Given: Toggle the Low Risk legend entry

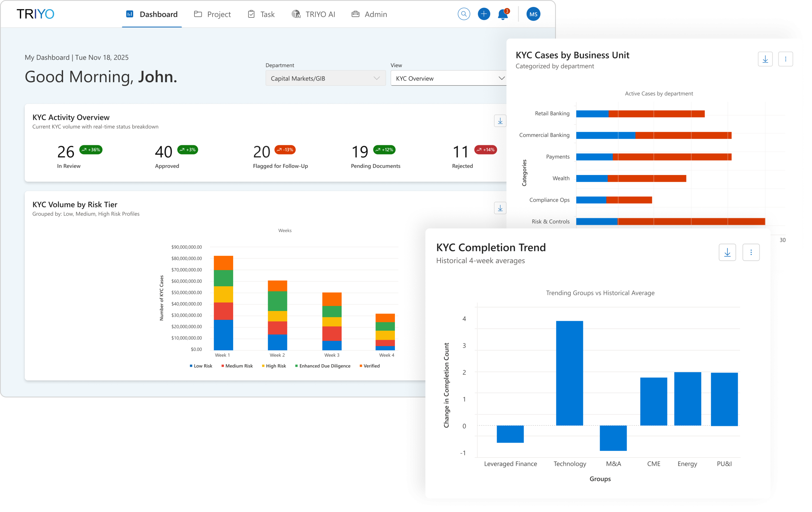Looking at the screenshot, I should click(x=201, y=366).
